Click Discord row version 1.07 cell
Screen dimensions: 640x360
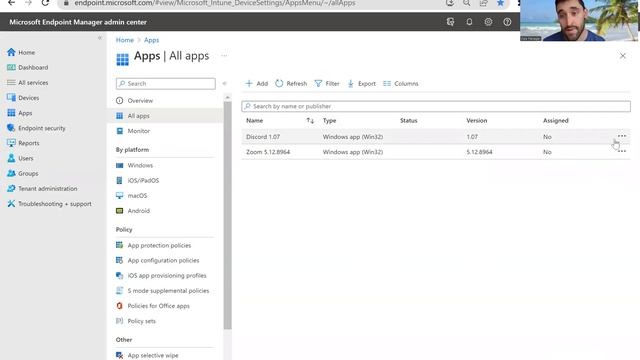click(x=472, y=137)
